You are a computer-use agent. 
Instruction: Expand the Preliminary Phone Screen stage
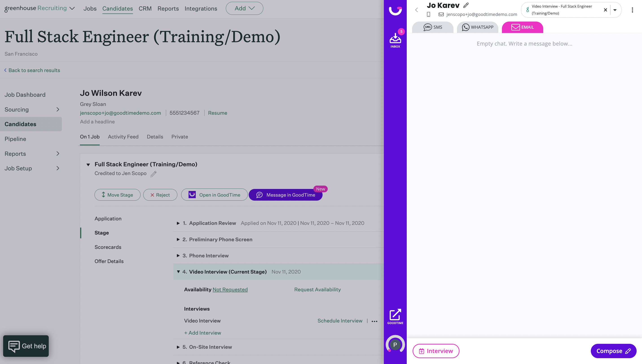point(178,239)
